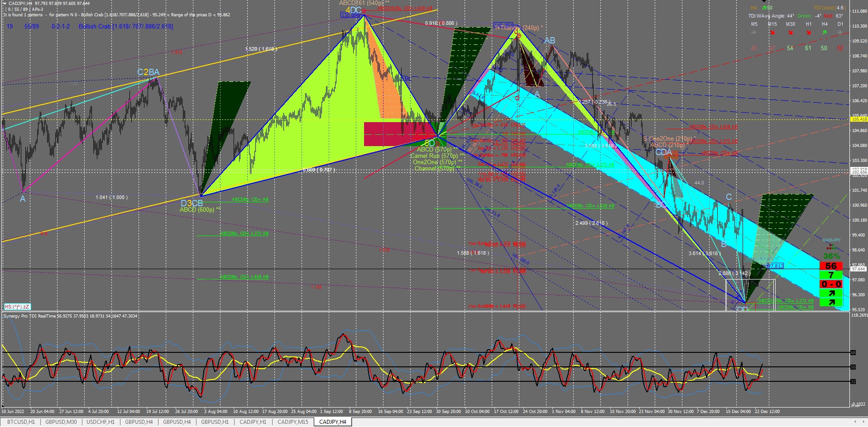Click the value 54 under the M30 column

pyautogui.click(x=790, y=48)
